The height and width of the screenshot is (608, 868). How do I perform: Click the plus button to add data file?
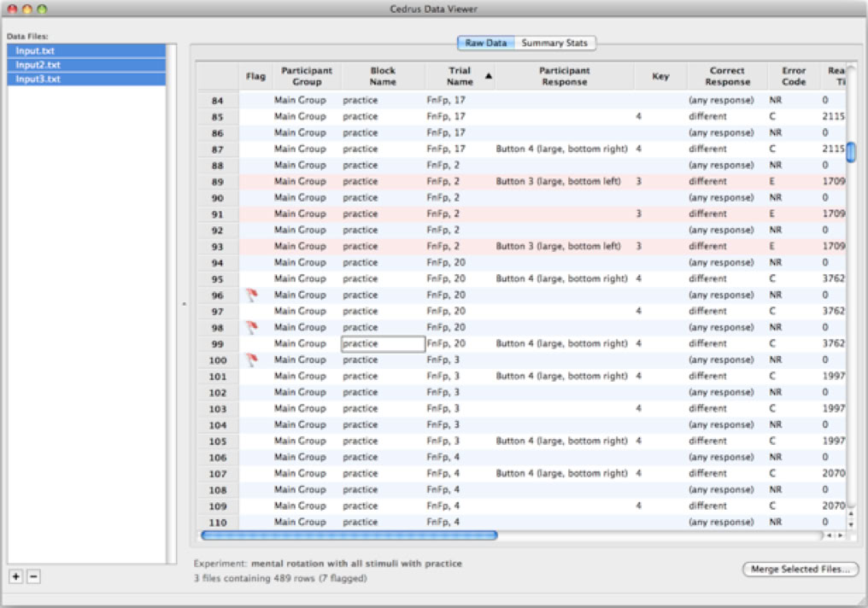point(16,576)
